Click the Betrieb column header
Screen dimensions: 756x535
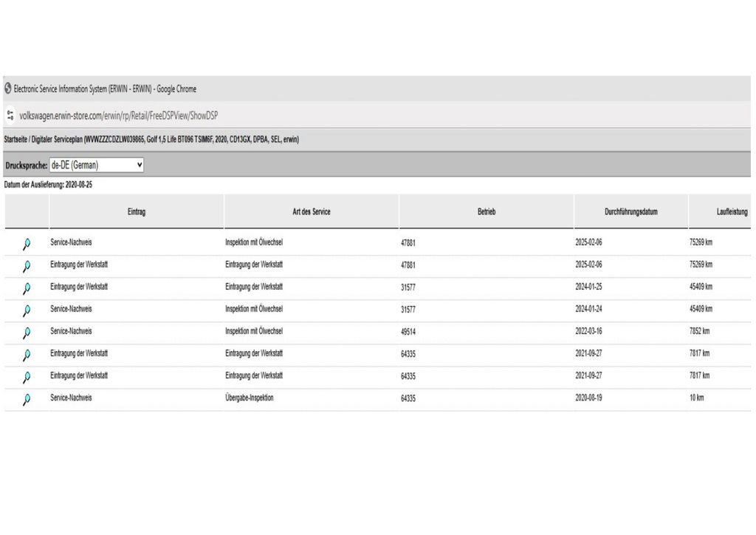pyautogui.click(x=486, y=212)
